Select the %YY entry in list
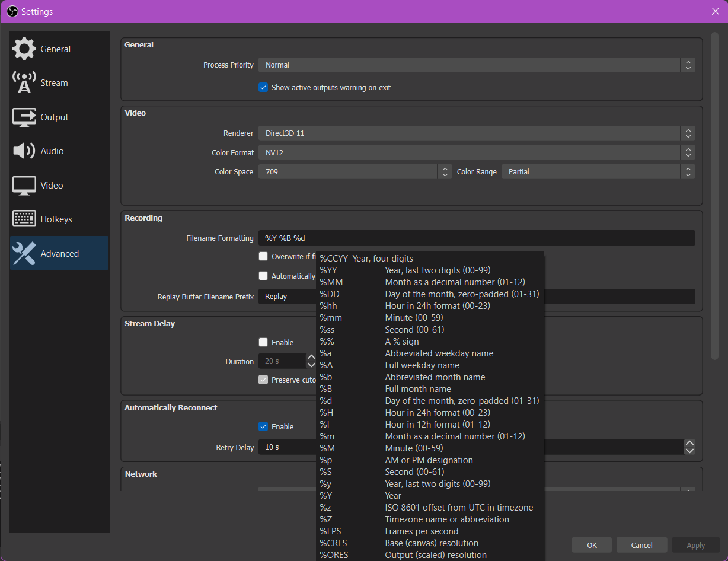Viewport: 728px width, 561px height. pyautogui.click(x=430, y=270)
